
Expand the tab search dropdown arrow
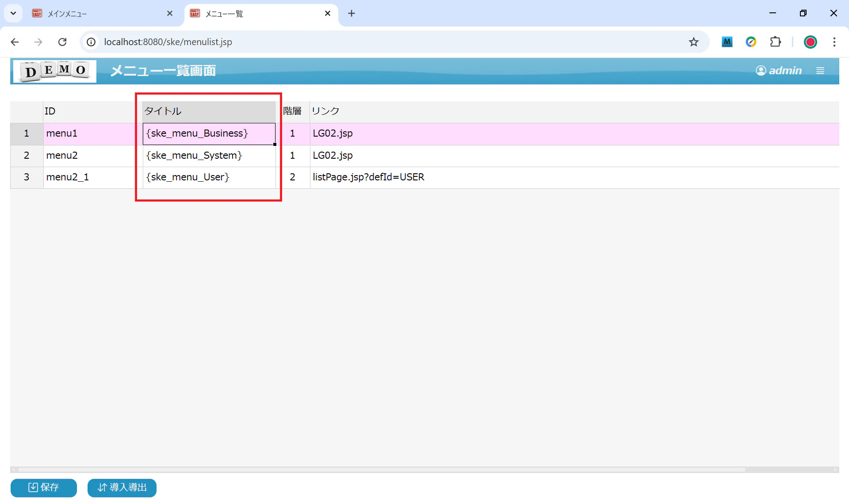pos(13,13)
